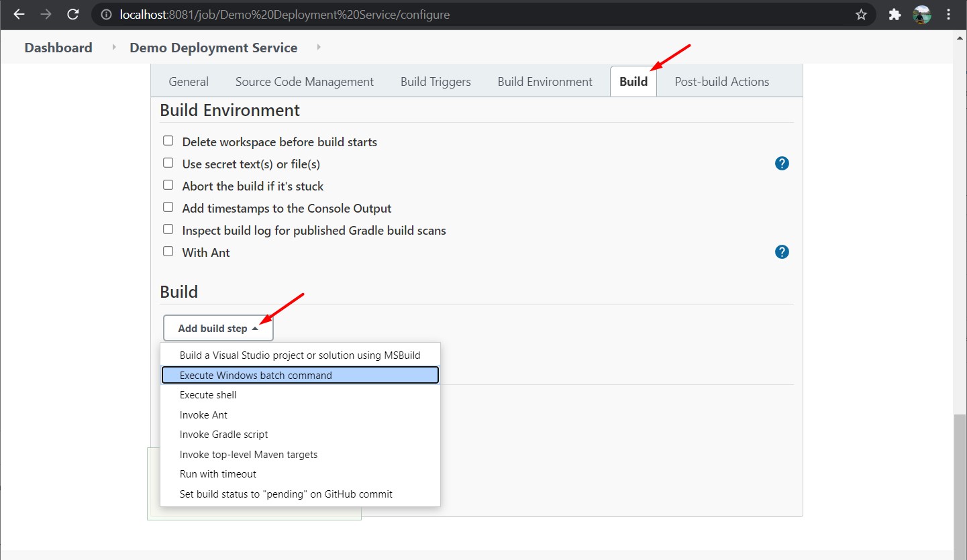This screenshot has height=560, width=967.
Task: Expand the Demo Deployment Service breadcrumb arrow
Action: [x=318, y=48]
